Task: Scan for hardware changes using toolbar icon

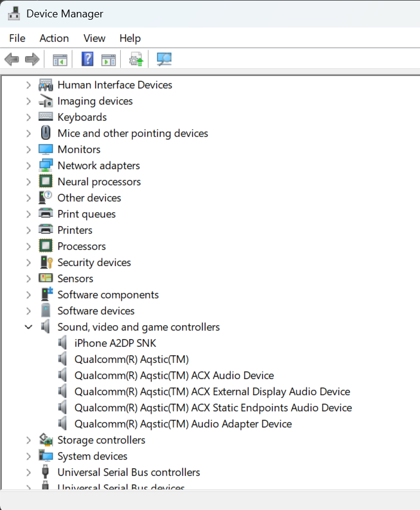Action: click(x=164, y=59)
